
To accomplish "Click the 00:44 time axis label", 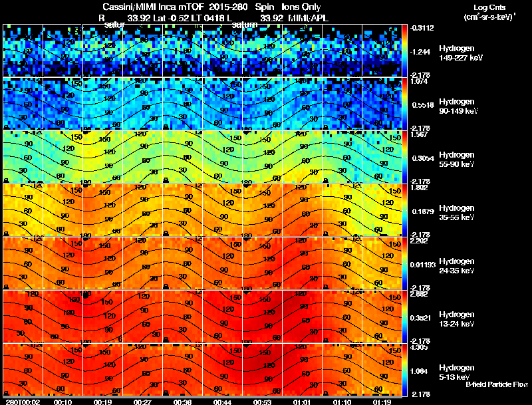I will [223, 402].
